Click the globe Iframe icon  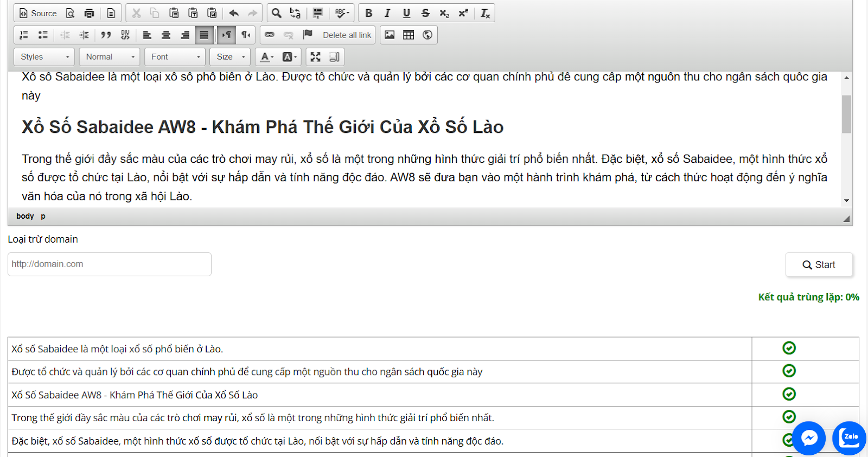[427, 35]
